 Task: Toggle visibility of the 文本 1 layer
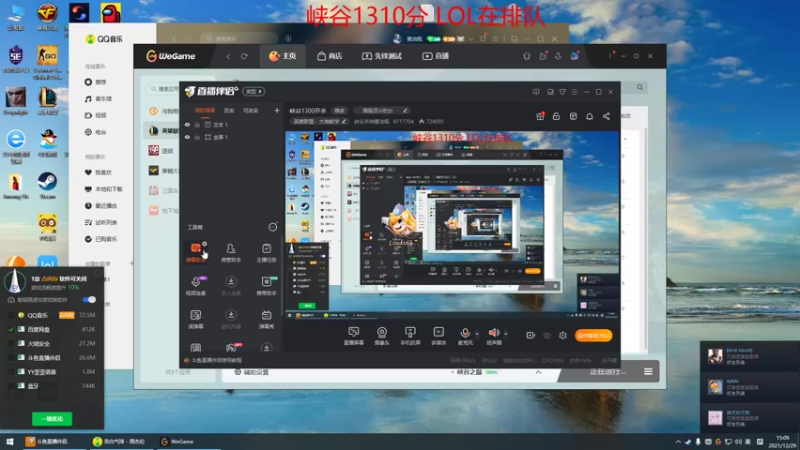coord(187,124)
